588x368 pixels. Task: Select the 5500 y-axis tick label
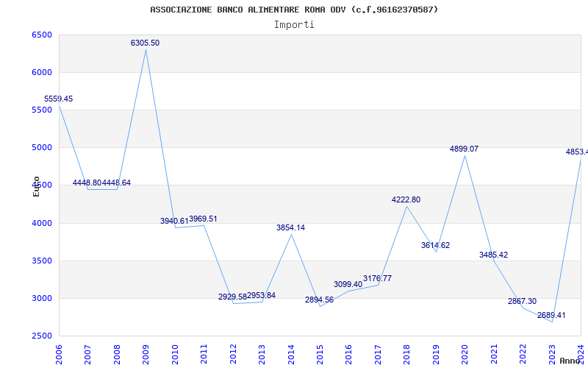click(42, 110)
